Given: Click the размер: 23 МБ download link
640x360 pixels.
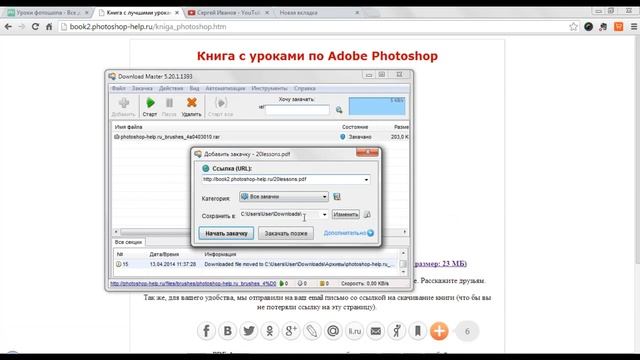Looking at the screenshot, I should coord(440,264).
